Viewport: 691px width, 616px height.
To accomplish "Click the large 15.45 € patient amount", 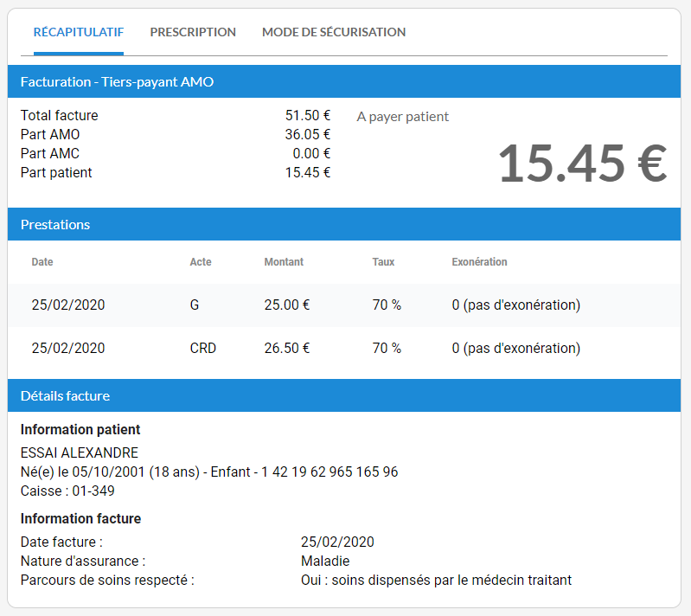I will [582, 163].
